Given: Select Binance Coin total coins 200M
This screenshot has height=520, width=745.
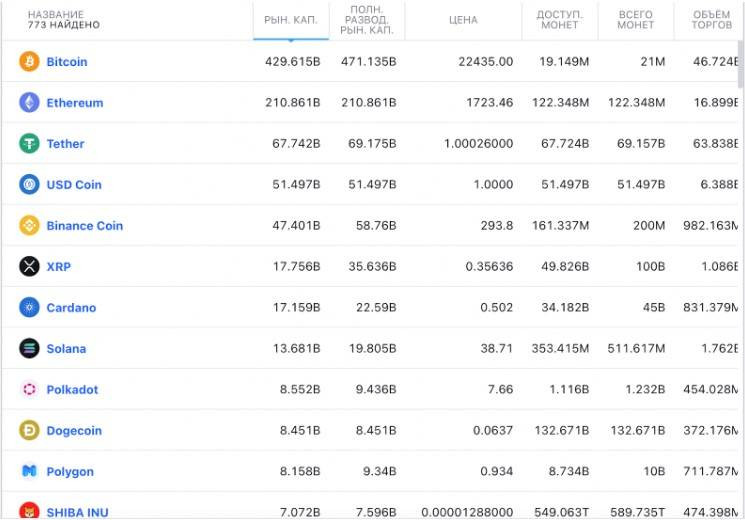Looking at the screenshot, I should pyautogui.click(x=649, y=226).
